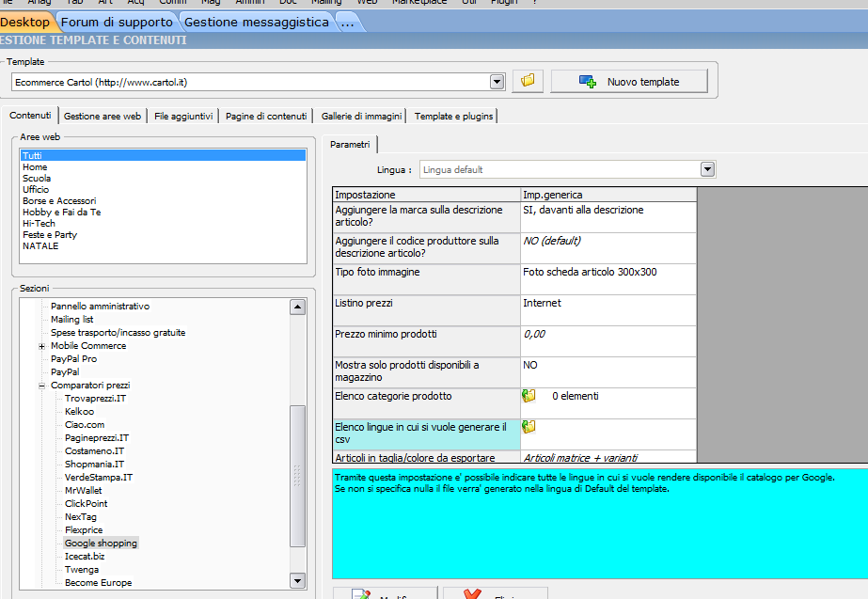
Task: Click the ellipsis tab
Action: click(348, 23)
